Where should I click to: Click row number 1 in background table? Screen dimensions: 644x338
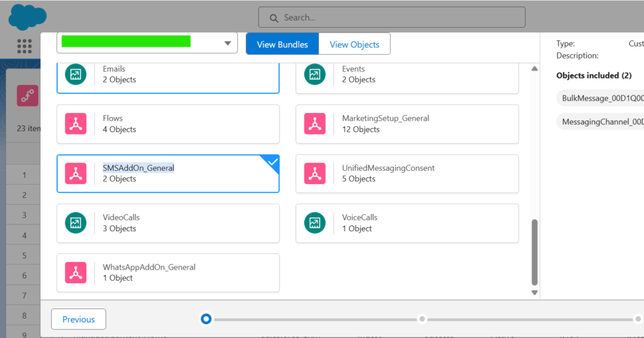click(x=25, y=175)
